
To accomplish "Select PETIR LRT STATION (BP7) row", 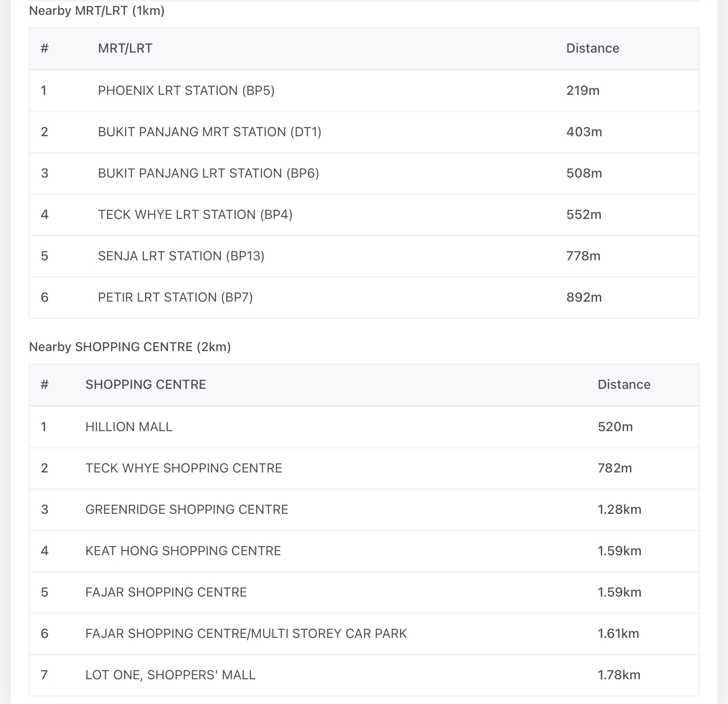I will click(175, 297).
